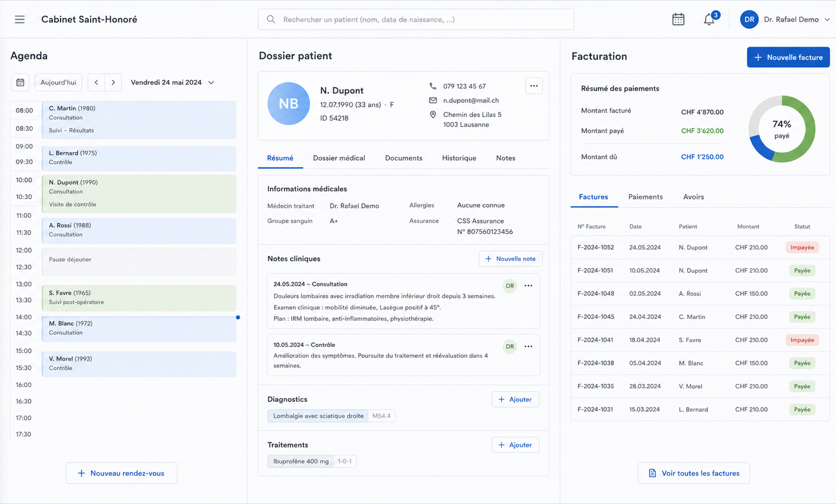The image size is (836, 504).
Task: Open V. Morel Contrôle appointment
Action: (139, 364)
